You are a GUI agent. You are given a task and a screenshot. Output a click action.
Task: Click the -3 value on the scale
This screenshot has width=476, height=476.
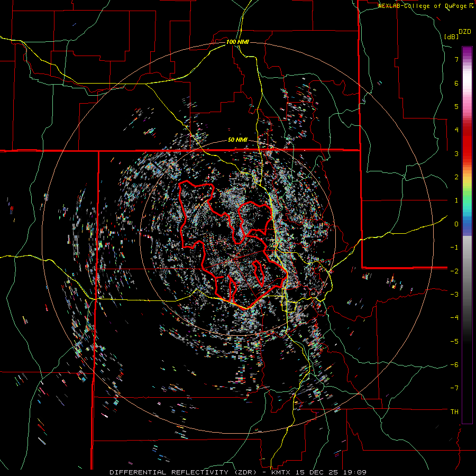pyautogui.click(x=454, y=295)
